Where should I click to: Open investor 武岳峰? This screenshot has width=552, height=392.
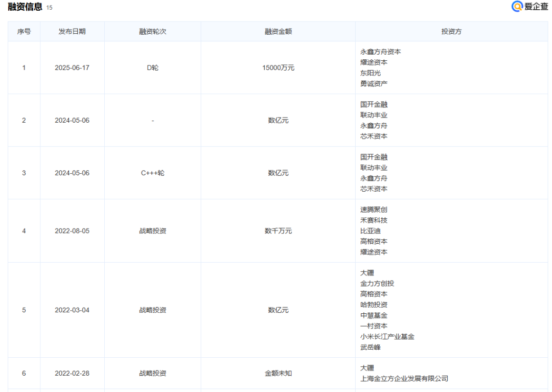click(371, 348)
